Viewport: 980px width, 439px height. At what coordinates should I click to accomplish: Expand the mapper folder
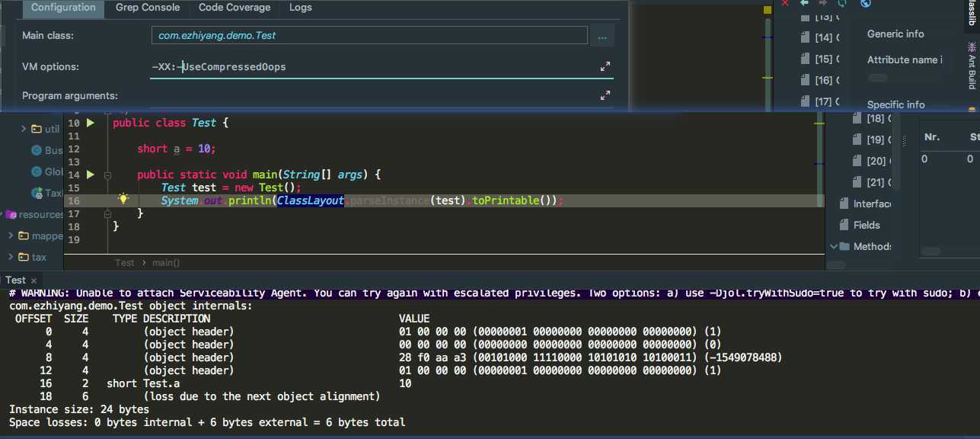[x=11, y=236]
